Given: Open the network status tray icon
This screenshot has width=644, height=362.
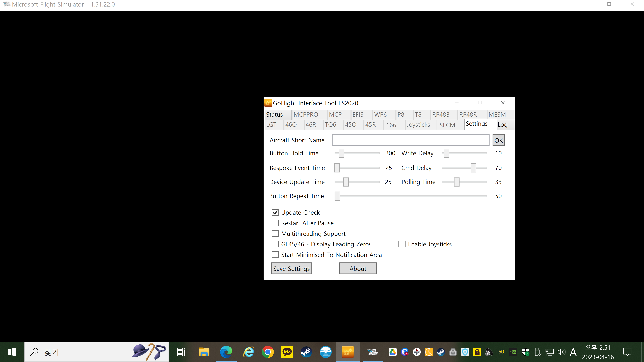Looking at the screenshot, I should point(549,352).
